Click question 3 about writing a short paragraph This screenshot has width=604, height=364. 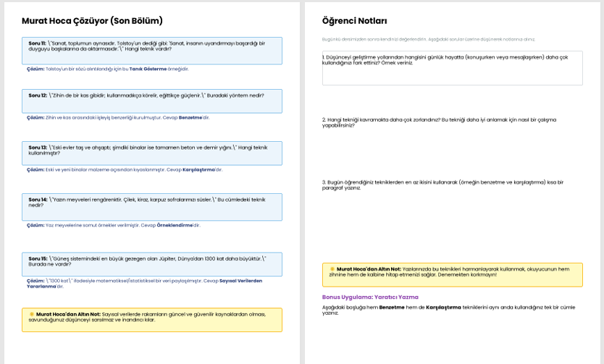442,185
